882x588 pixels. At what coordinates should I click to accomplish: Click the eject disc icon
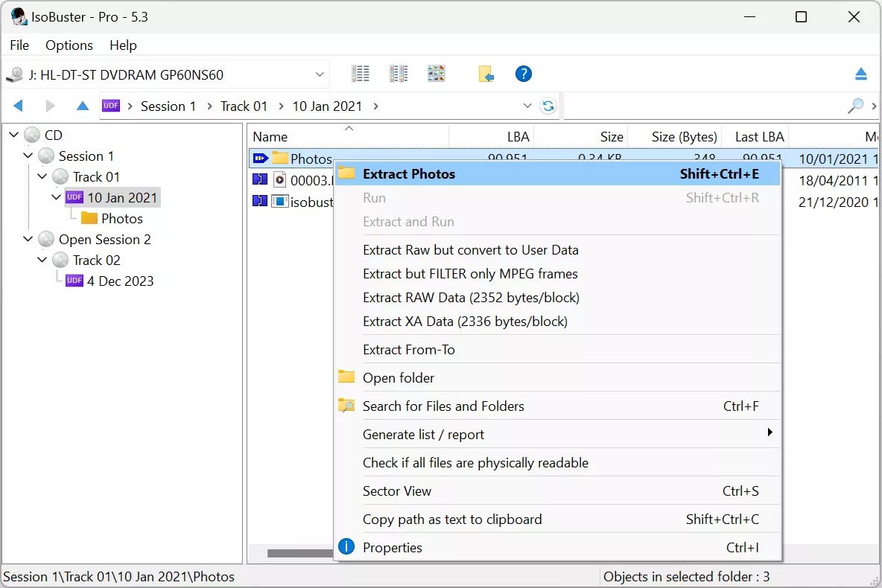861,74
